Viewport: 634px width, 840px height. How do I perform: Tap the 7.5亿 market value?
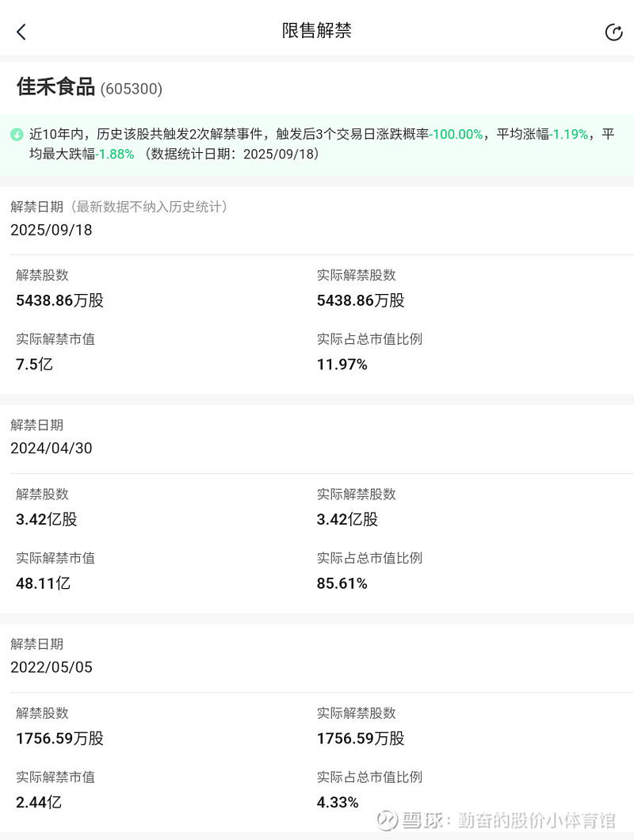[x=34, y=365]
